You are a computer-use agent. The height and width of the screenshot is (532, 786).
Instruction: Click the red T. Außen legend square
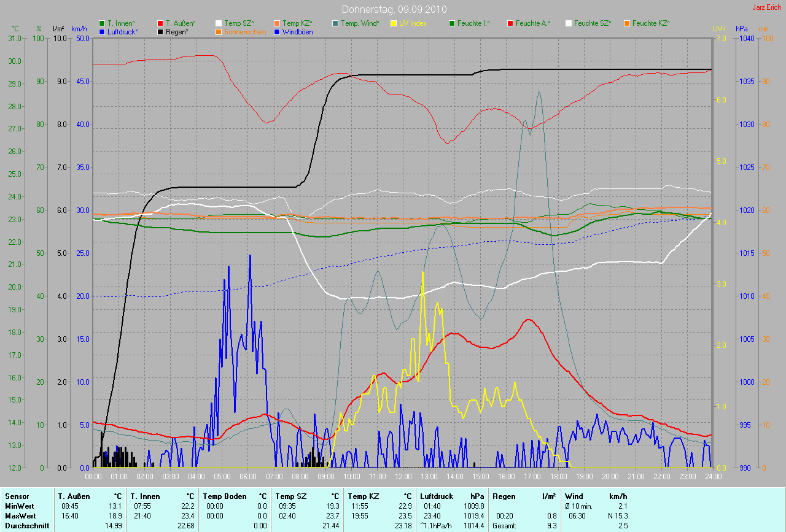tap(160, 23)
